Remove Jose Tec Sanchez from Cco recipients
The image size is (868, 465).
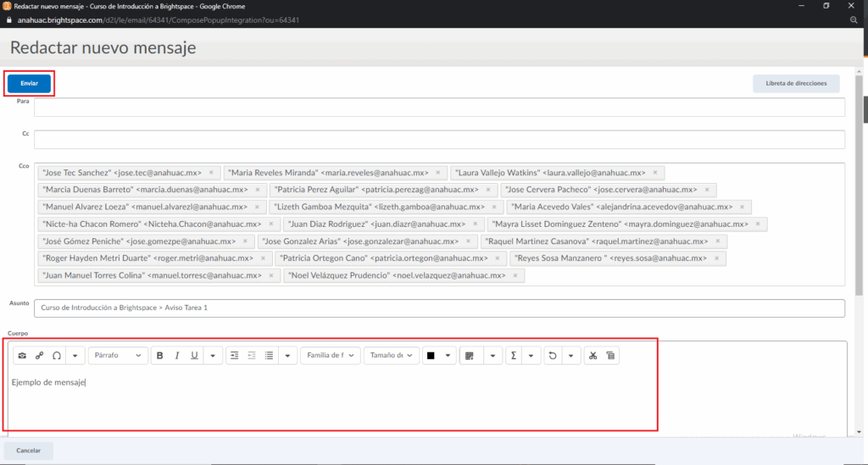[211, 172]
